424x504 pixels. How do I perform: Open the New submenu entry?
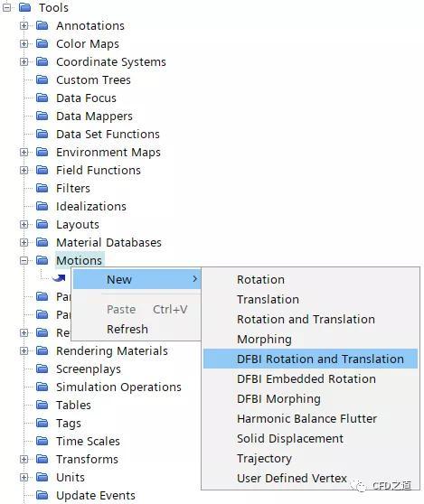(137, 279)
